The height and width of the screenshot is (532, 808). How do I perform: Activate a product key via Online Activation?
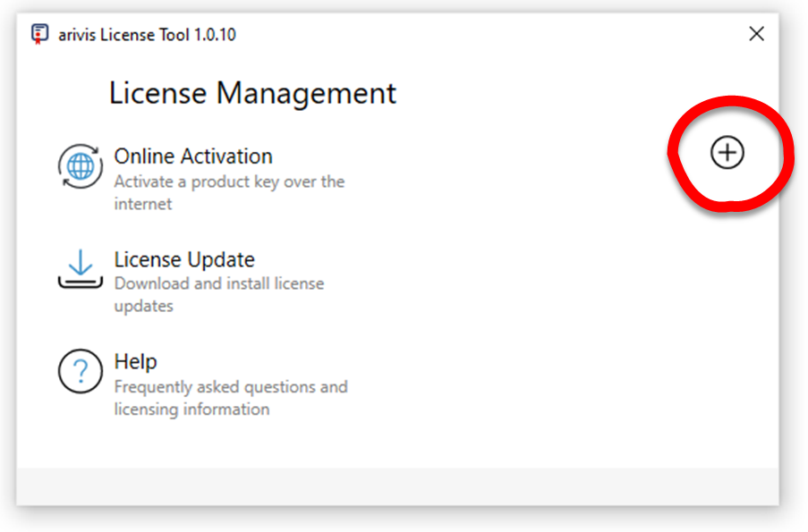pos(193,156)
